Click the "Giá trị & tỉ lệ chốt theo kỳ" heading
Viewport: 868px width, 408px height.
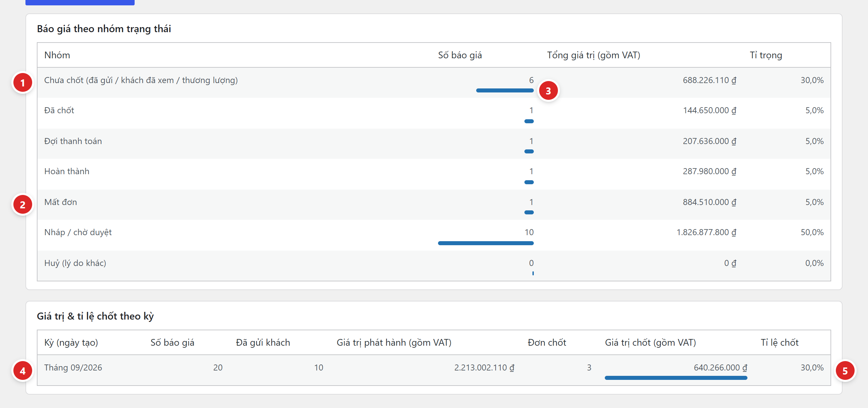point(95,316)
